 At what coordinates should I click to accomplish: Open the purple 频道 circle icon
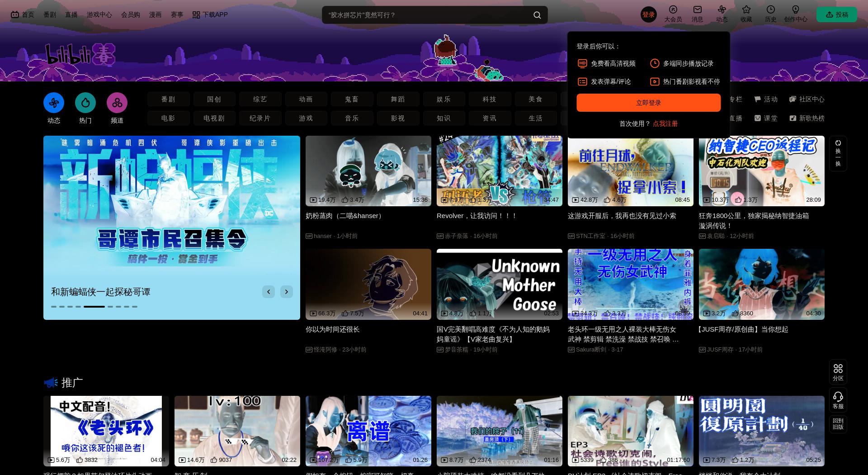click(x=117, y=103)
